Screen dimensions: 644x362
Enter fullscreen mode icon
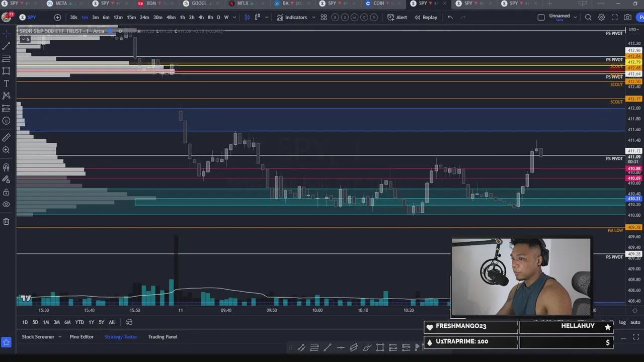point(614,17)
